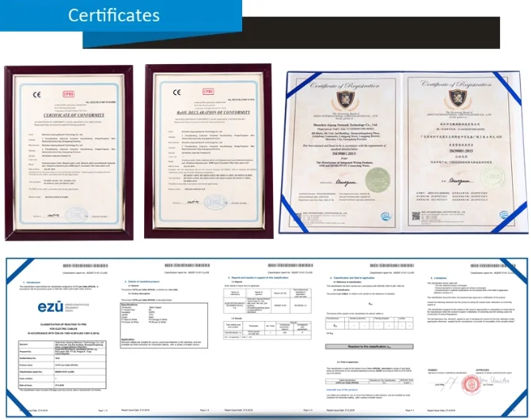Click the green seal on English registration certificate
The image size is (531, 420).
(x=377, y=180)
